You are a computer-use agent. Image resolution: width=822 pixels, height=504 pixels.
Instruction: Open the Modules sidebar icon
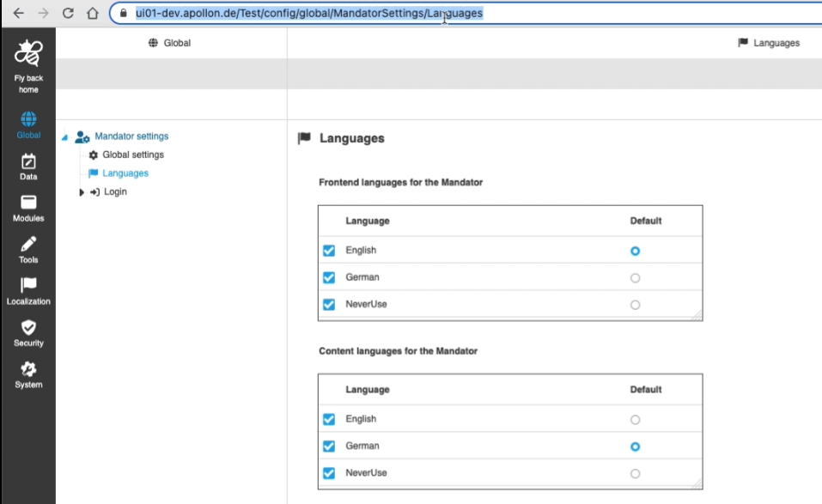coord(28,203)
